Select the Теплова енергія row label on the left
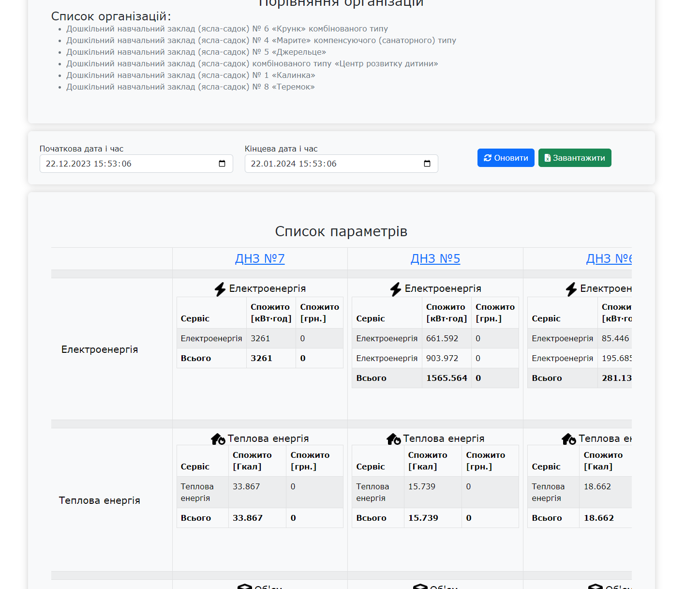The height and width of the screenshot is (589, 700). pyautogui.click(x=100, y=500)
